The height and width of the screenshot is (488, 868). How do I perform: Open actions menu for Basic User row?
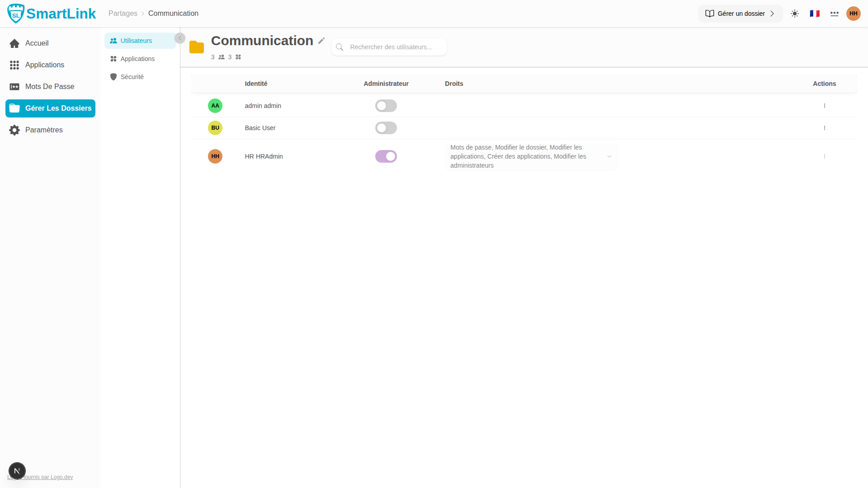pos(825,128)
